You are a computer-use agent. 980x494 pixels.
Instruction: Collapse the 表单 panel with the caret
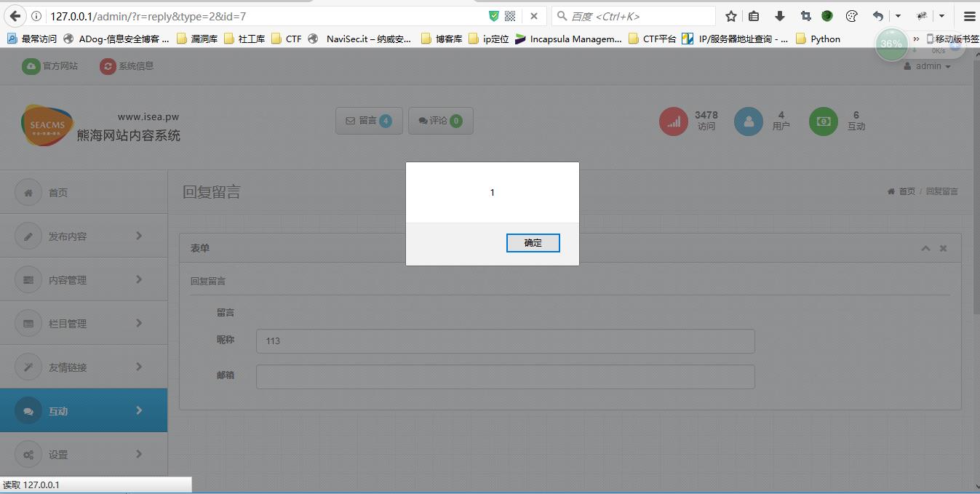pyautogui.click(x=925, y=249)
